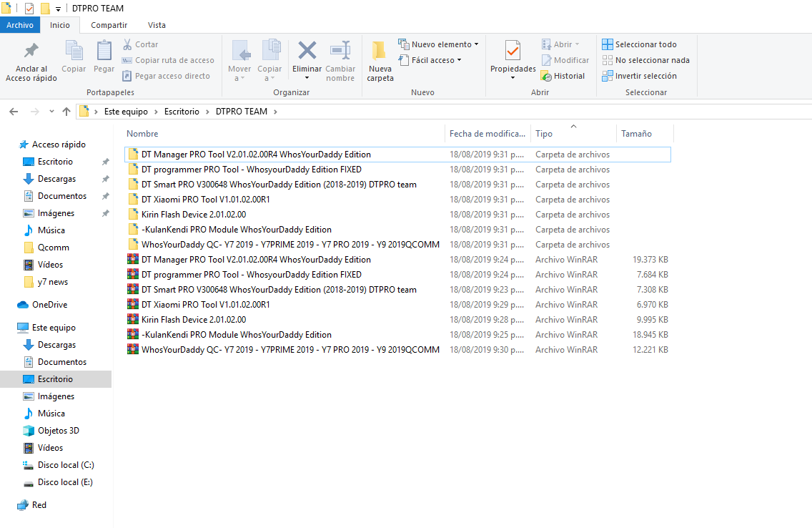Click the Forward navigation arrow
Screen dimensions: 812x528
35,112
